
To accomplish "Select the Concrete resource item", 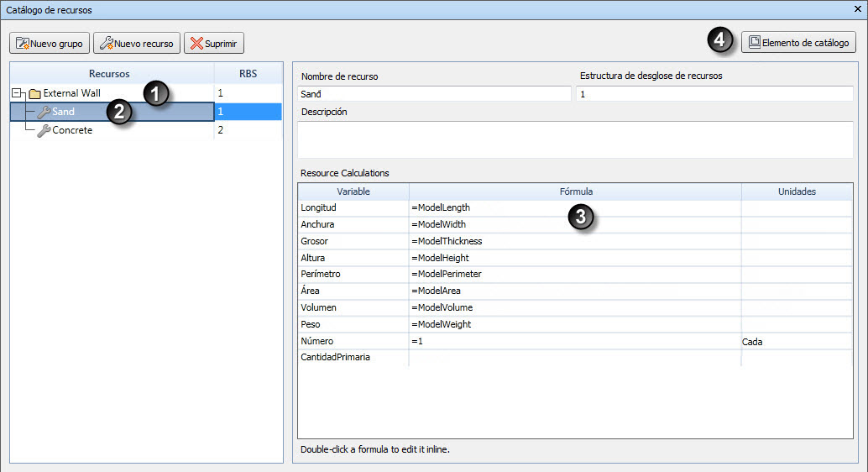I will (72, 130).
